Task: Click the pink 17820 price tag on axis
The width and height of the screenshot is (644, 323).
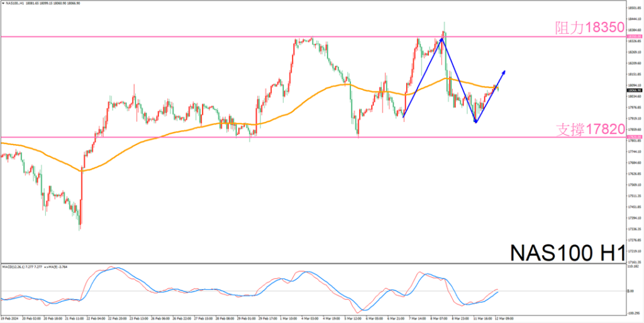Action: (634, 137)
